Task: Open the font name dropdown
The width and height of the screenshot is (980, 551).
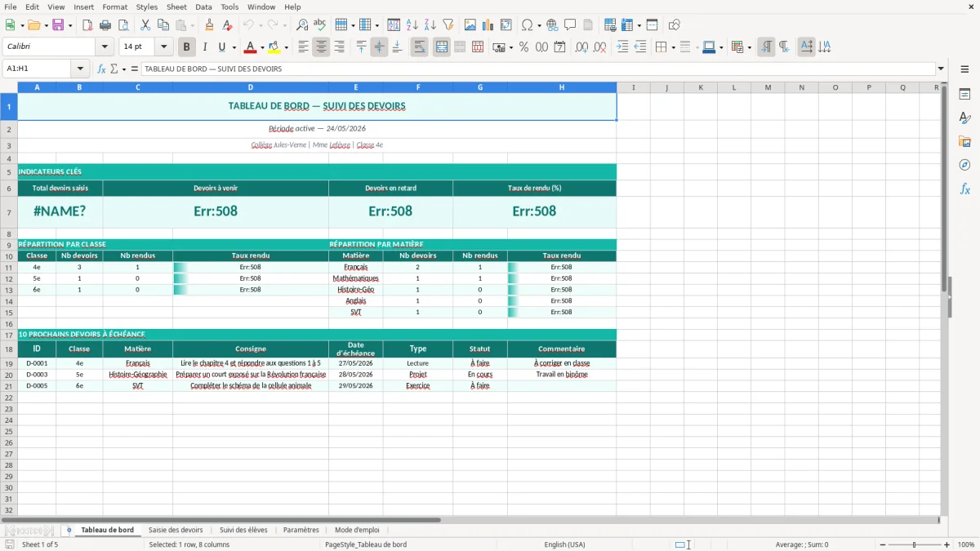Action: click(x=105, y=47)
